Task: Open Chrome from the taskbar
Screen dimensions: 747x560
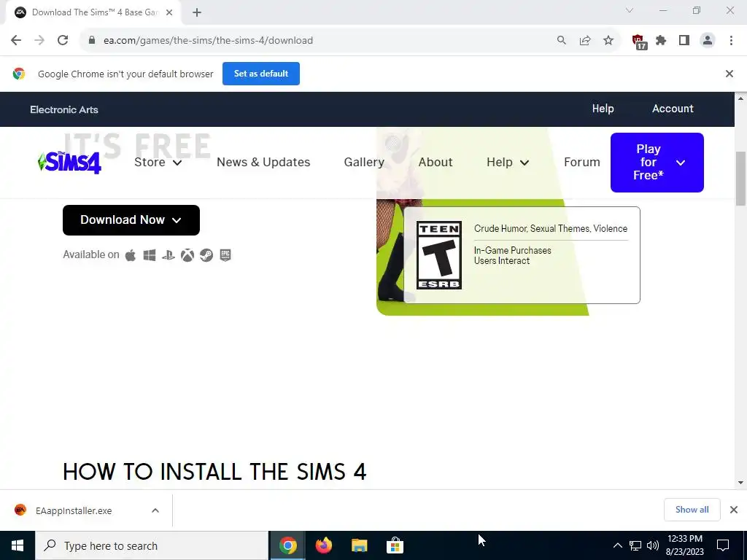Action: (x=287, y=545)
